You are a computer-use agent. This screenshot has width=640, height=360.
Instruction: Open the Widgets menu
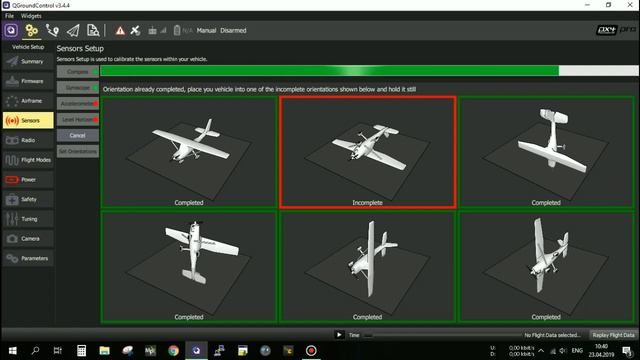tap(31, 16)
